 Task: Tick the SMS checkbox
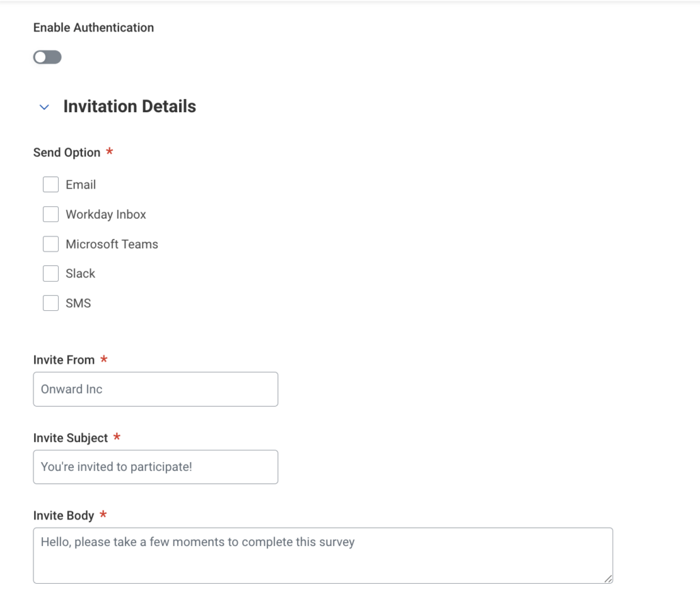click(51, 303)
